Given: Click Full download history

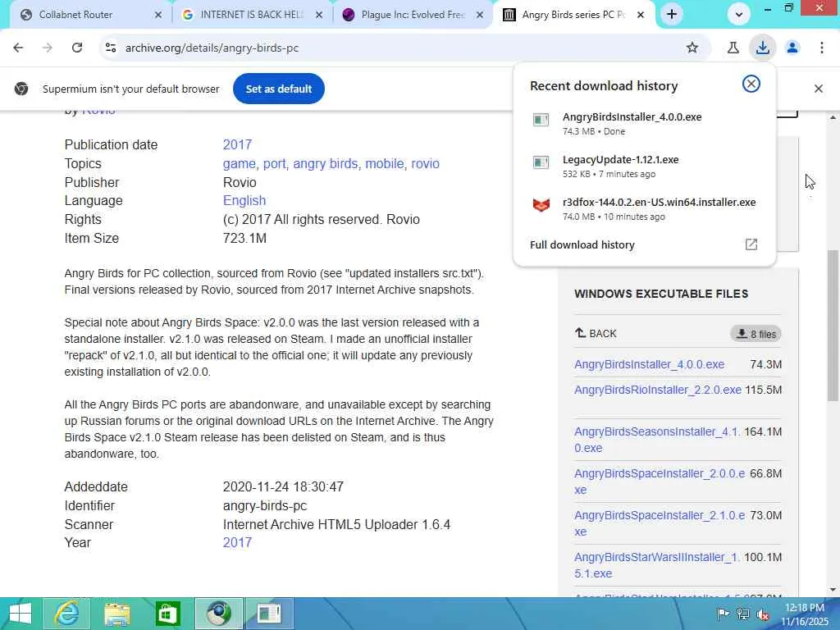Looking at the screenshot, I should tap(582, 244).
